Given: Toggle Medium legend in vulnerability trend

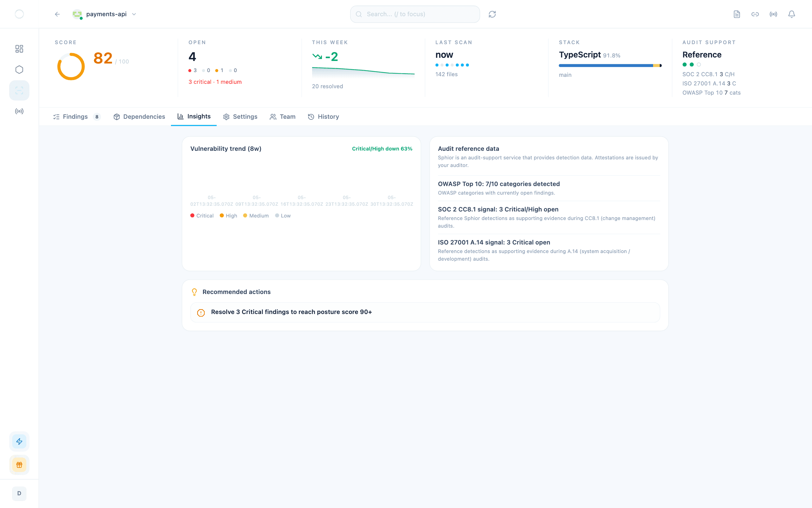Looking at the screenshot, I should (256, 216).
